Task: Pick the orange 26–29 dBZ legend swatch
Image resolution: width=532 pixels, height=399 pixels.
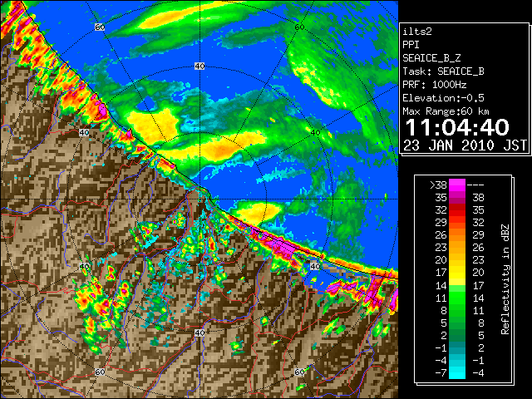Action: 457,235
